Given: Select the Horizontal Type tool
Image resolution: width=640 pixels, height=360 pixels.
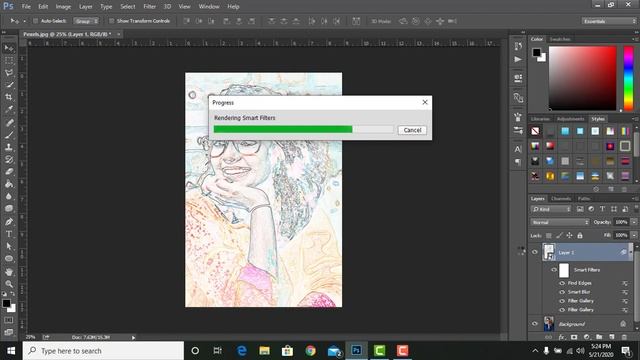Looking at the screenshot, I should tap(9, 234).
